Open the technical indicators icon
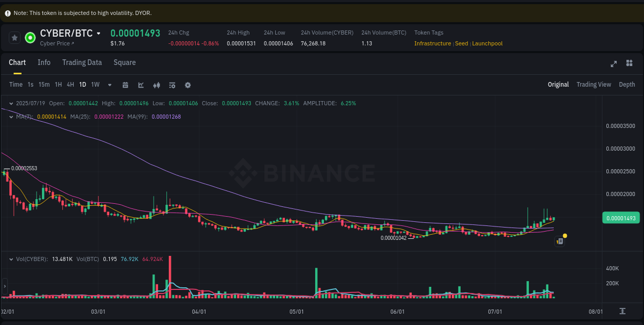The image size is (644, 325). [x=172, y=85]
